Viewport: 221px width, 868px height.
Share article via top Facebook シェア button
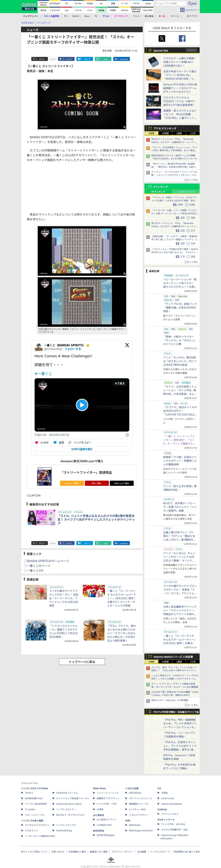[66, 59]
